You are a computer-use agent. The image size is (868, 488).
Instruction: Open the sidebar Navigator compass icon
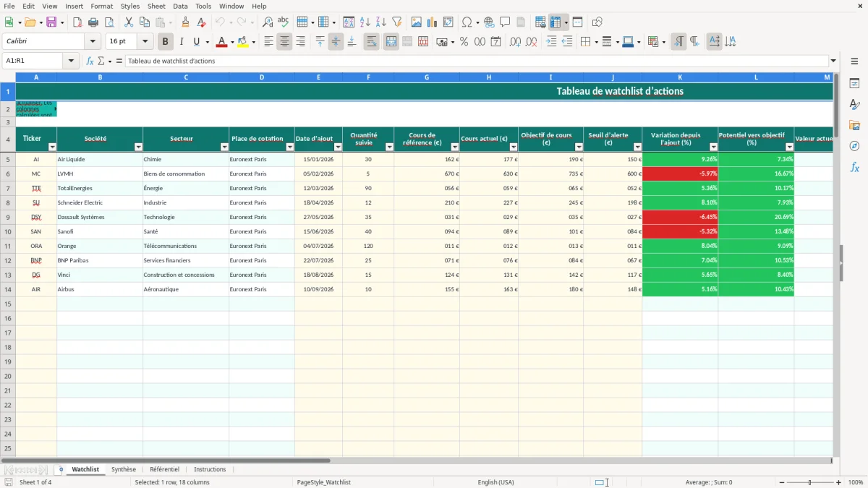[x=855, y=146]
